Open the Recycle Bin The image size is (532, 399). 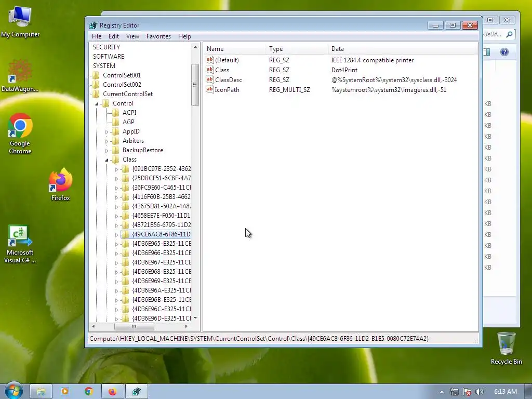click(x=506, y=348)
